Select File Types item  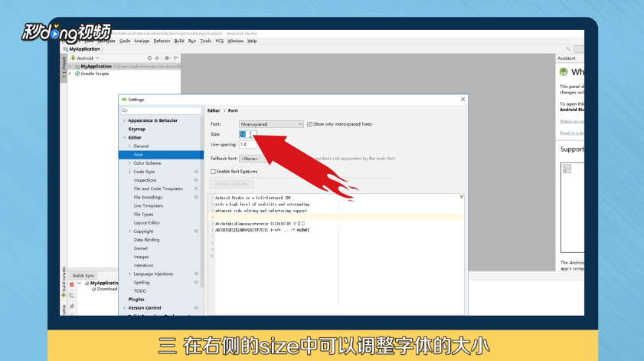(x=143, y=214)
